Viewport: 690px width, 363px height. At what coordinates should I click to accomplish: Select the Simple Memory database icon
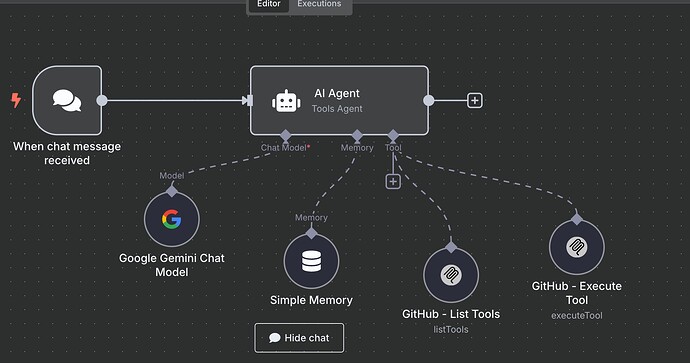(311, 261)
